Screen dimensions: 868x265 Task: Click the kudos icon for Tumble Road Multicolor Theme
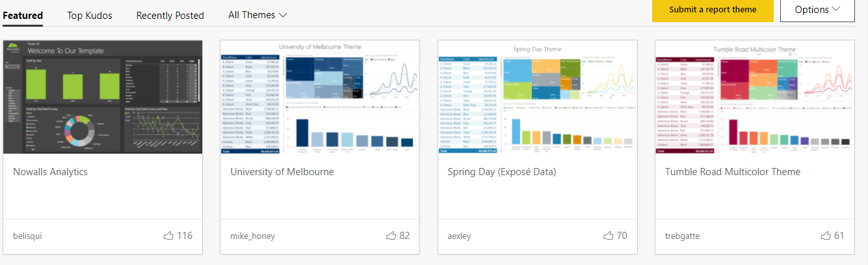pyautogui.click(x=826, y=236)
